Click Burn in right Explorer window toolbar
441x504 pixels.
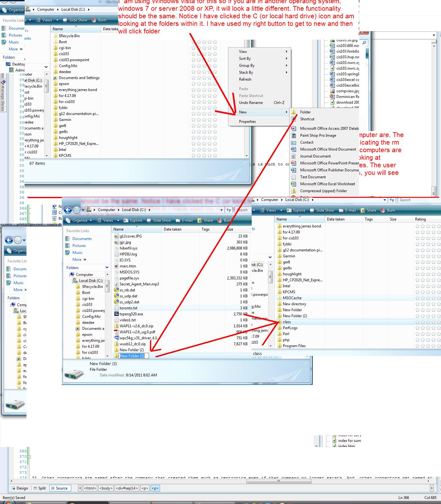tap(388, 210)
